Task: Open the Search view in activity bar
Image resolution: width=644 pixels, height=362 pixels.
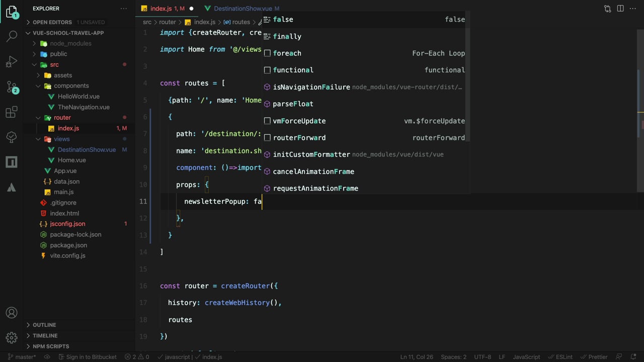Action: click(12, 36)
